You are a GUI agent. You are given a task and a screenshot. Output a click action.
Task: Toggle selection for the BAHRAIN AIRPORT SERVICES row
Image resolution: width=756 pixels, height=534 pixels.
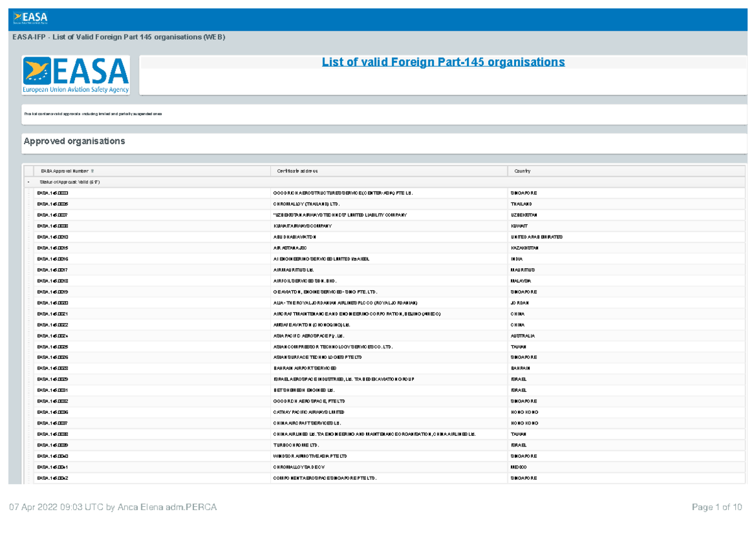tap(30, 368)
